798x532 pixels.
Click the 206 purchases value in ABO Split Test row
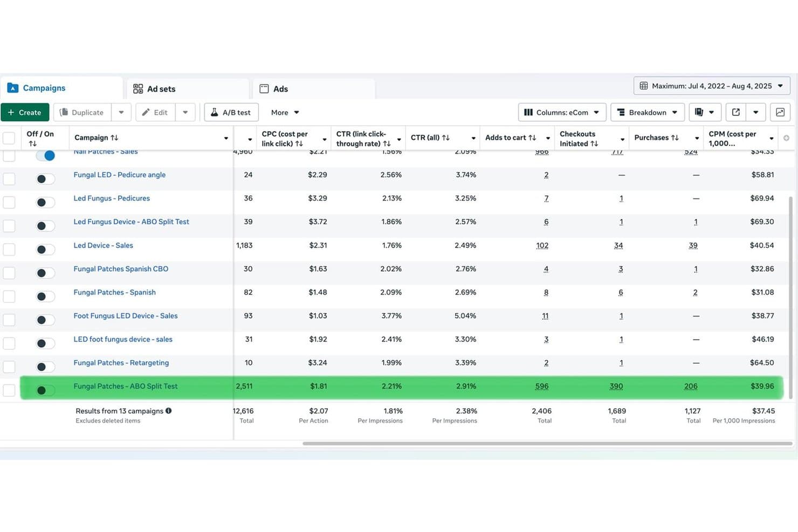(691, 386)
